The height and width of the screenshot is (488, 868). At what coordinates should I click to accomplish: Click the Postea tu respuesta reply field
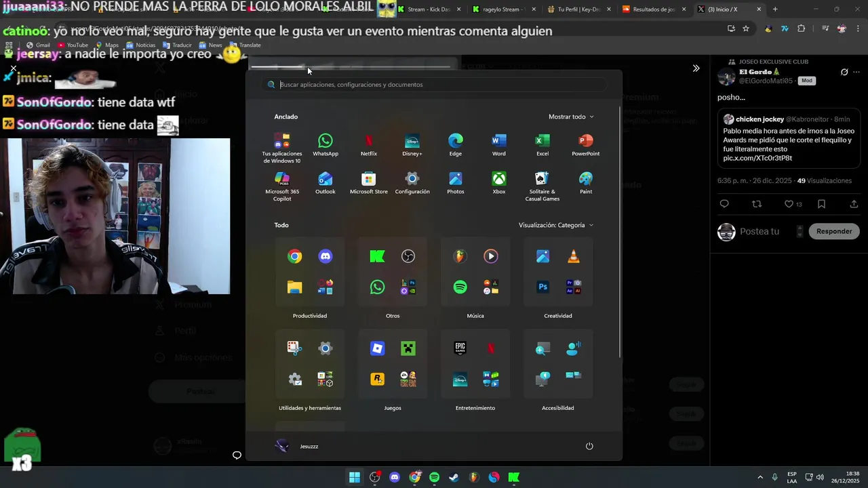(x=759, y=231)
